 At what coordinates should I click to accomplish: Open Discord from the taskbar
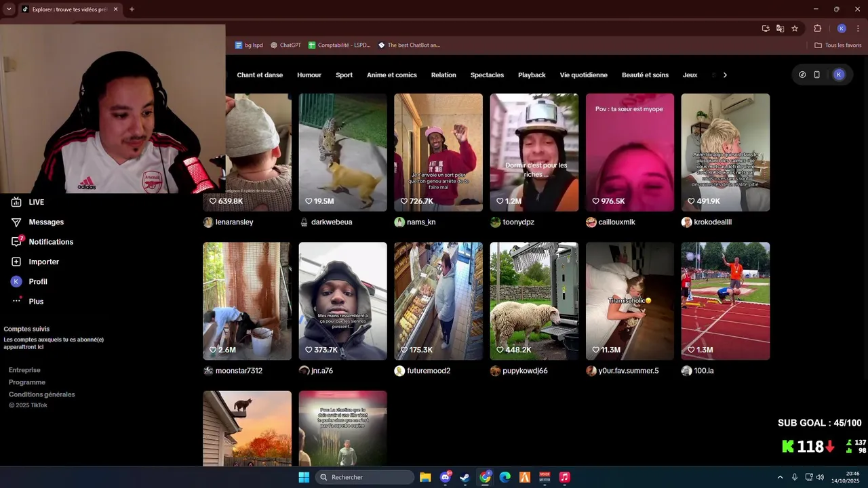445,477
